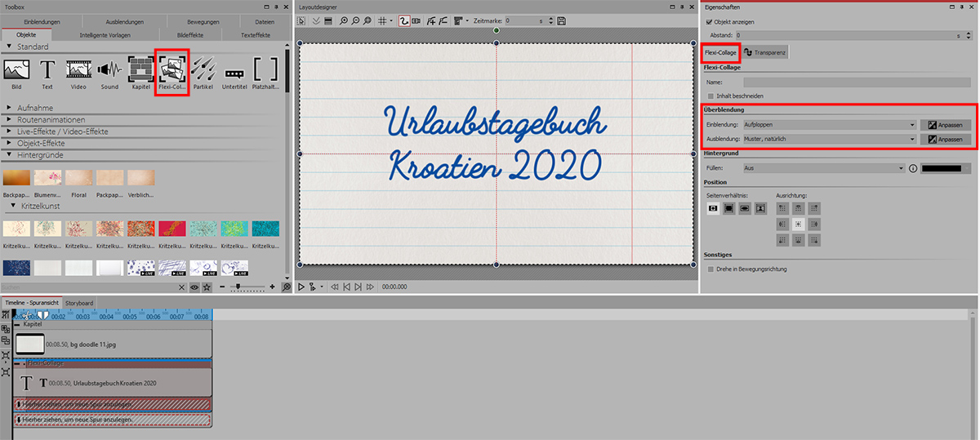Open the Ausblendung dropdown
Screen dimensions: 980x440
(829, 140)
